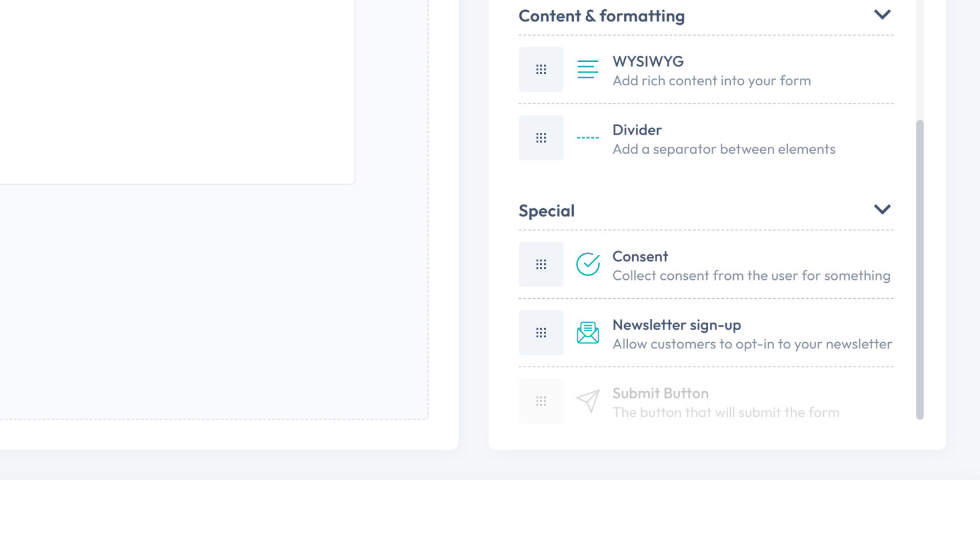Collapse the Special section chevron

coord(882,209)
